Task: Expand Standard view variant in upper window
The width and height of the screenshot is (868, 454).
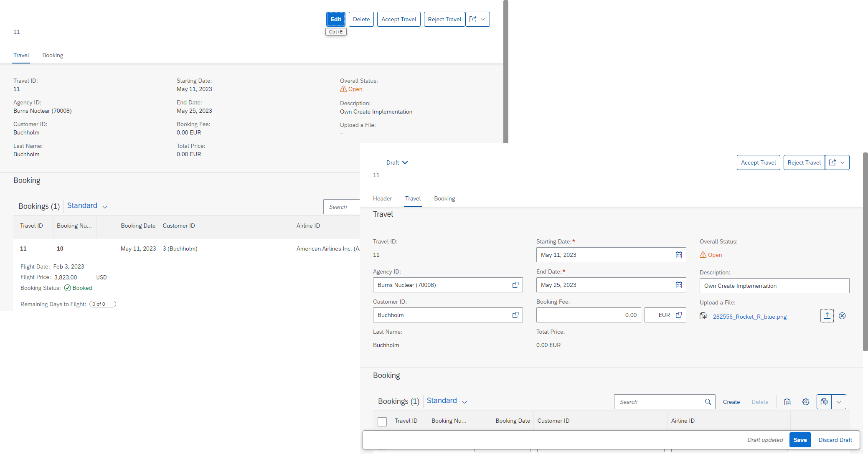Action: coord(105,207)
